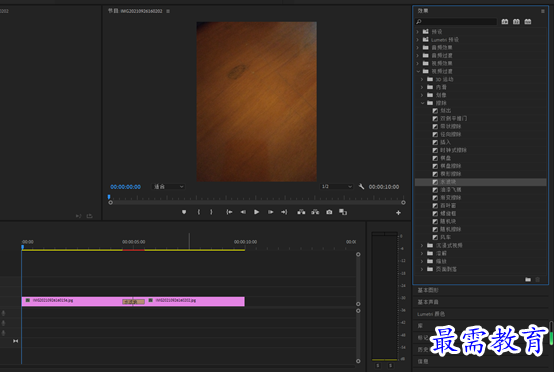Screen dimensions: 554x372
Task: Open the Lumetri 颜色 panel tab
Action: click(x=431, y=314)
